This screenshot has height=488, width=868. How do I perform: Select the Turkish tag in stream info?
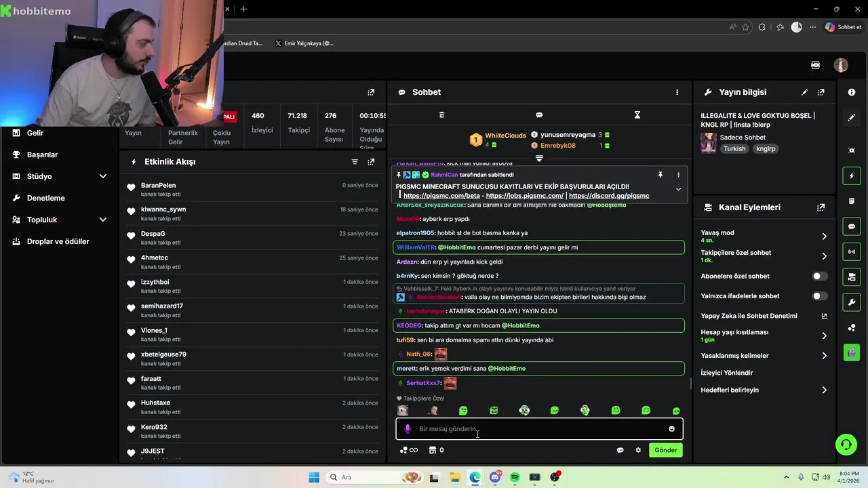734,148
